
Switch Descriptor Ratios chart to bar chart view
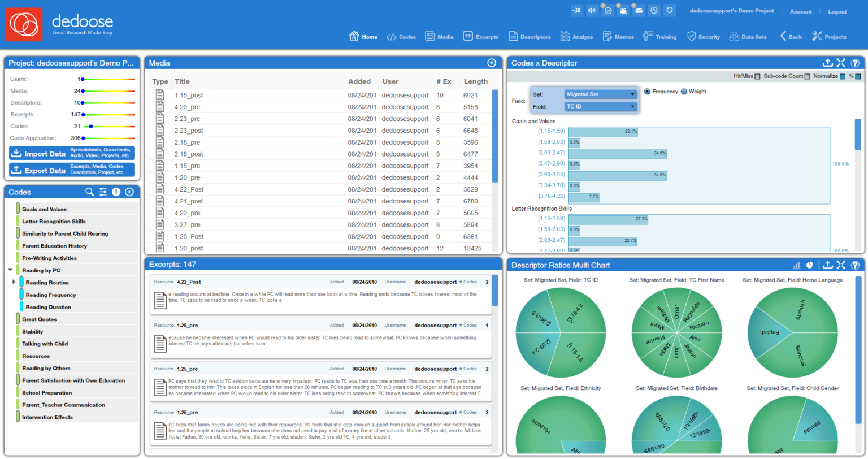(796, 265)
